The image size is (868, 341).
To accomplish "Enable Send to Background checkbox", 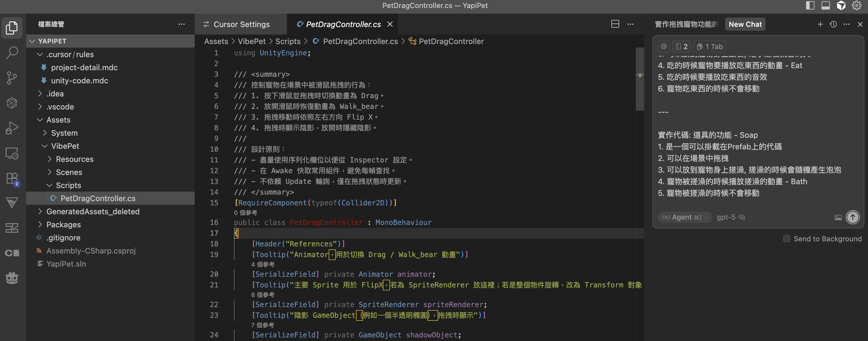I will [786, 239].
